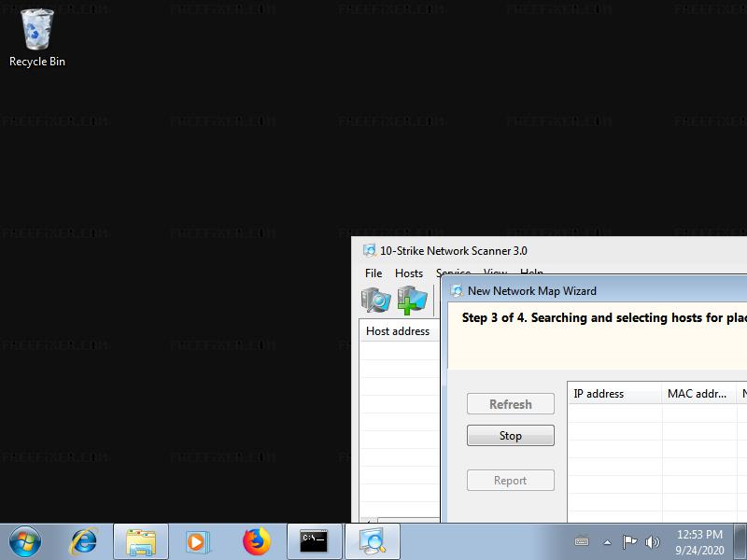
Task: Open the Windows Start menu
Action: click(25, 541)
